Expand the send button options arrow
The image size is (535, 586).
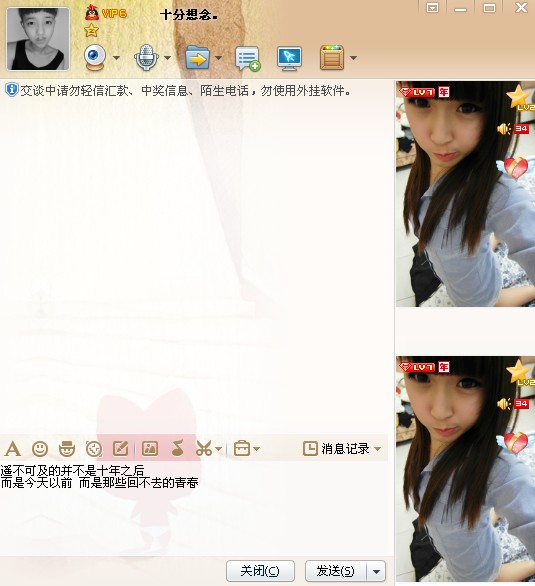pyautogui.click(x=376, y=571)
